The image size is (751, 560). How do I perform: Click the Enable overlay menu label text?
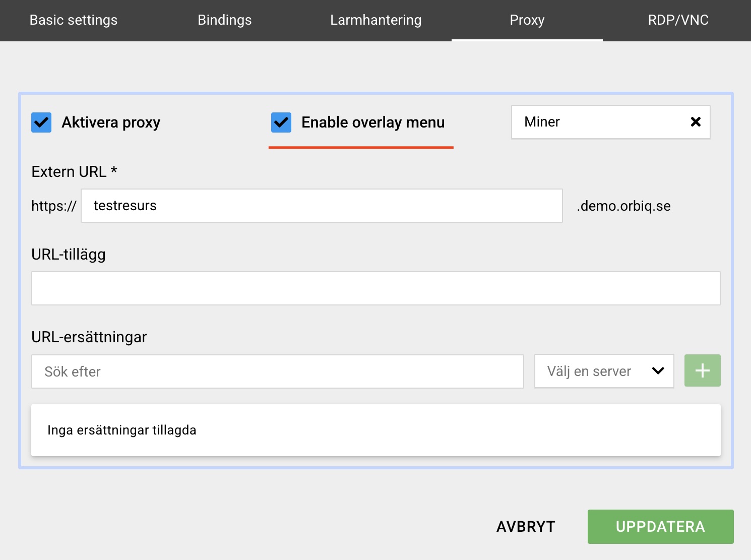point(373,122)
